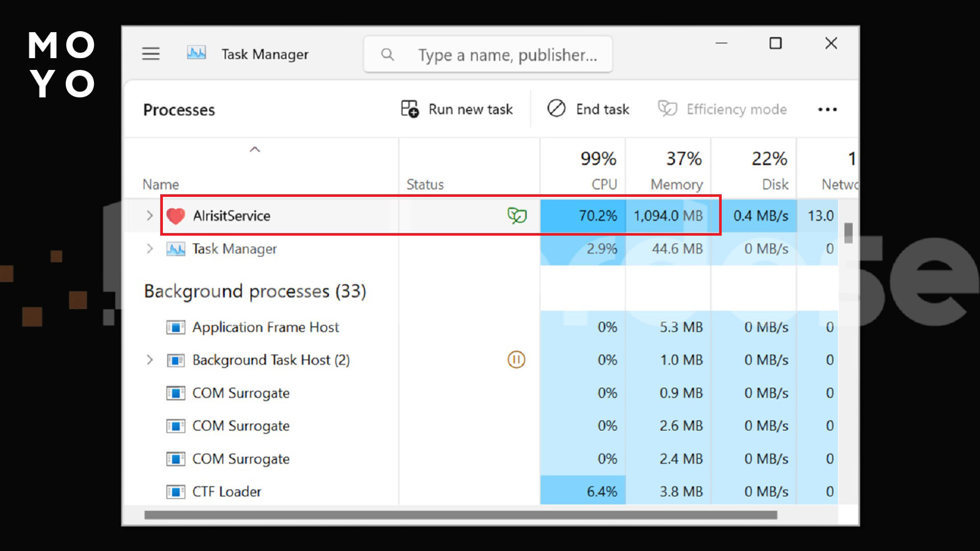Expand the Task Manager process row

(x=150, y=248)
